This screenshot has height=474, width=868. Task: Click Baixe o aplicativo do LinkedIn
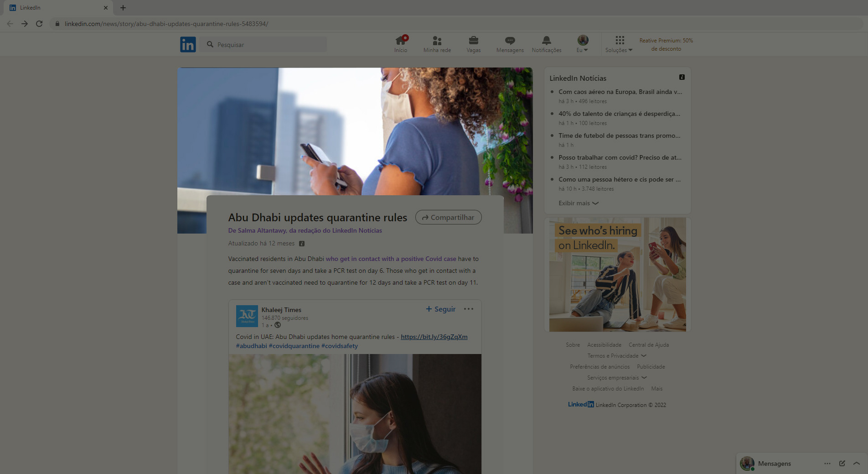608,389
